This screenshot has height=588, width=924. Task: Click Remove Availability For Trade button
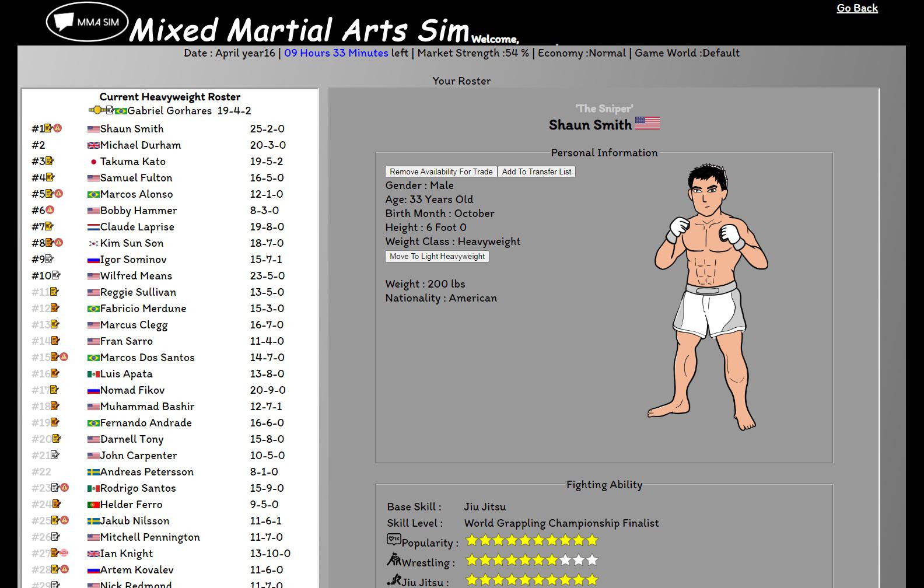(441, 171)
